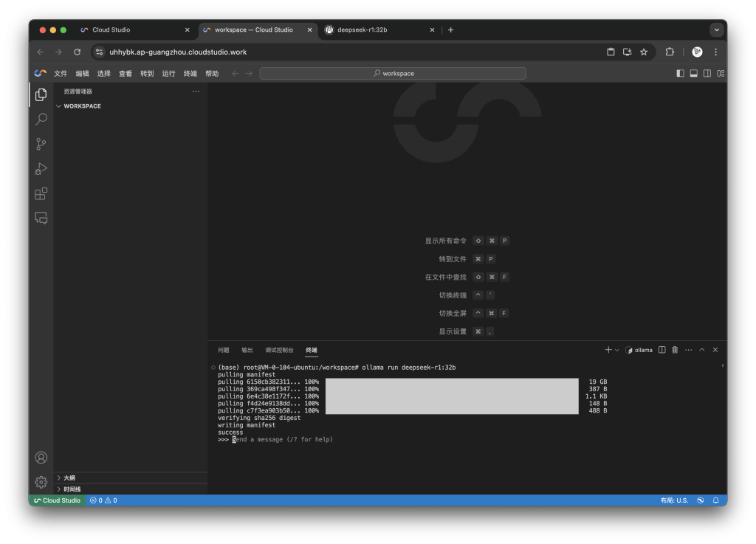Open the terminal launch profile dropdown arrow
Screen dimensions: 756x544
pos(616,351)
